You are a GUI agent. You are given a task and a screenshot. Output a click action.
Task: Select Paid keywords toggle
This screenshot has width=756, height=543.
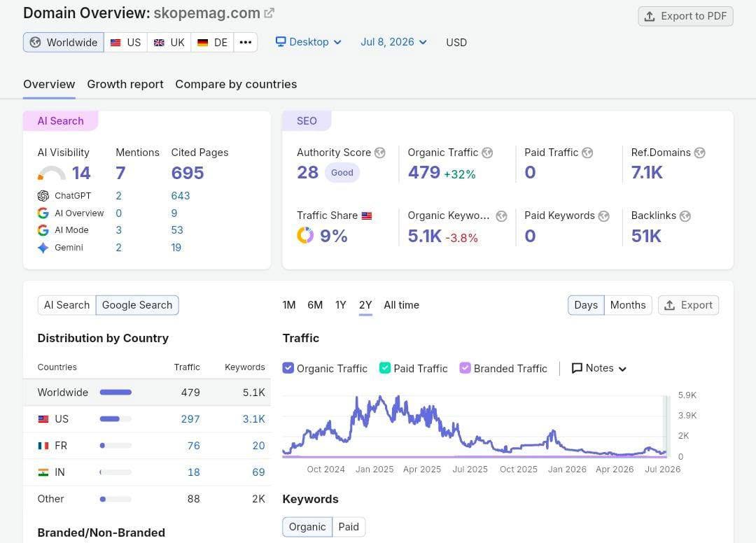pyautogui.click(x=349, y=527)
